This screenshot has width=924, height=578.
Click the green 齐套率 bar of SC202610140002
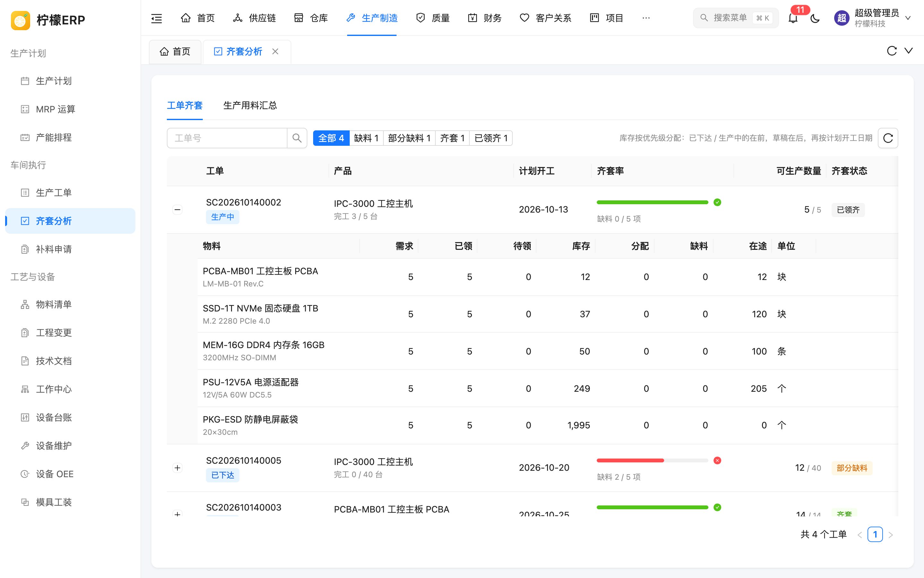click(x=653, y=202)
